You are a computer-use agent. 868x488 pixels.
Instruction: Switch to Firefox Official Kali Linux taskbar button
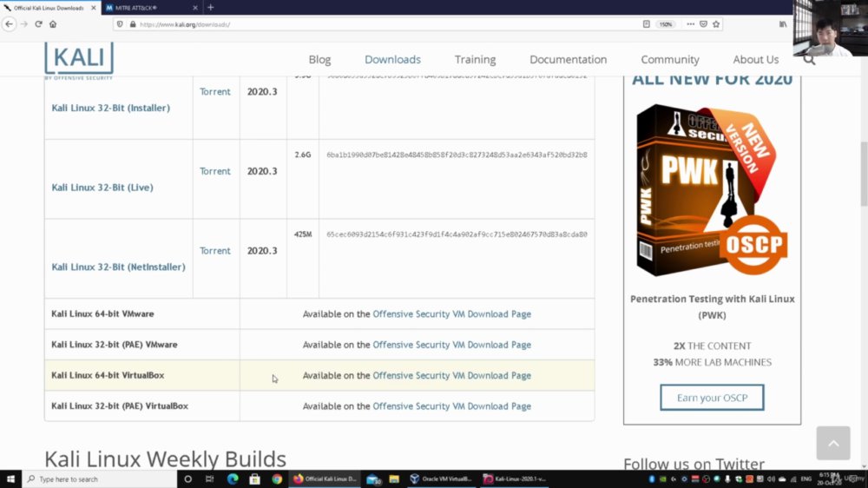(325, 479)
